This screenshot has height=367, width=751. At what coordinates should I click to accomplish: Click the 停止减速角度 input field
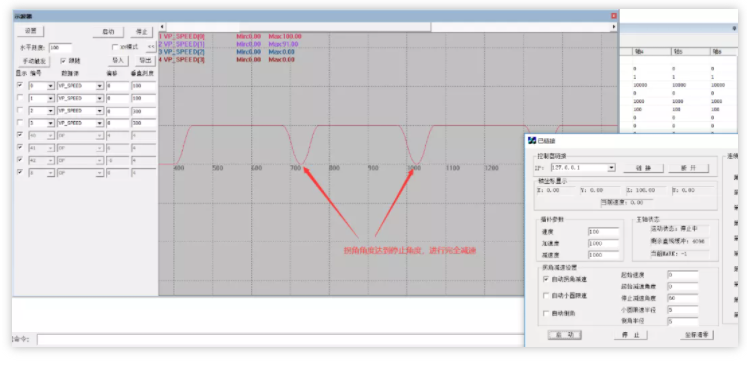coord(683,298)
